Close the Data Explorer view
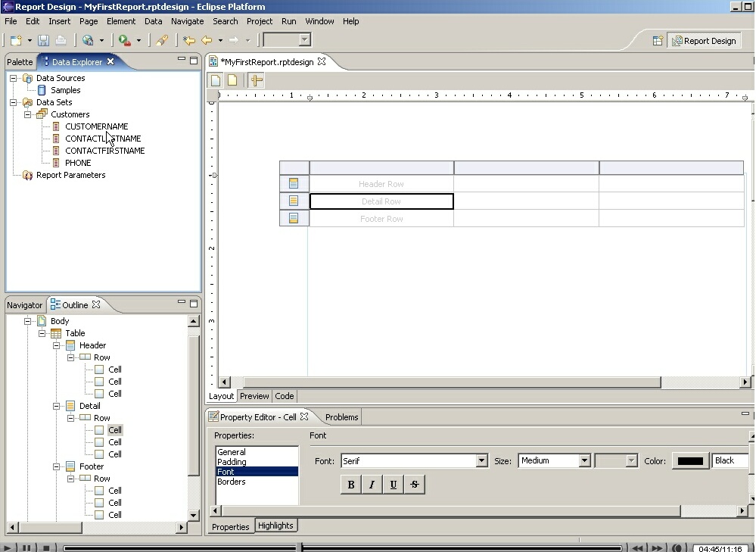Image resolution: width=756 pixels, height=552 pixels. (110, 61)
